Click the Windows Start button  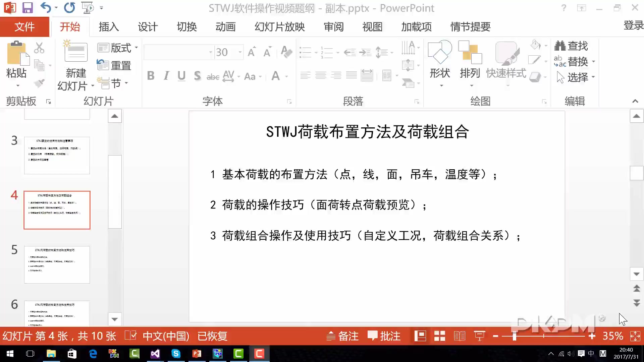pos(10,354)
